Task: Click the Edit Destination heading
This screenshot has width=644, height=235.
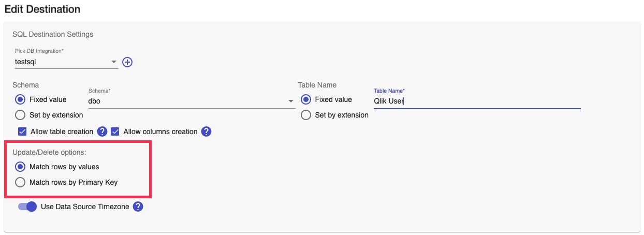Action: (42, 9)
